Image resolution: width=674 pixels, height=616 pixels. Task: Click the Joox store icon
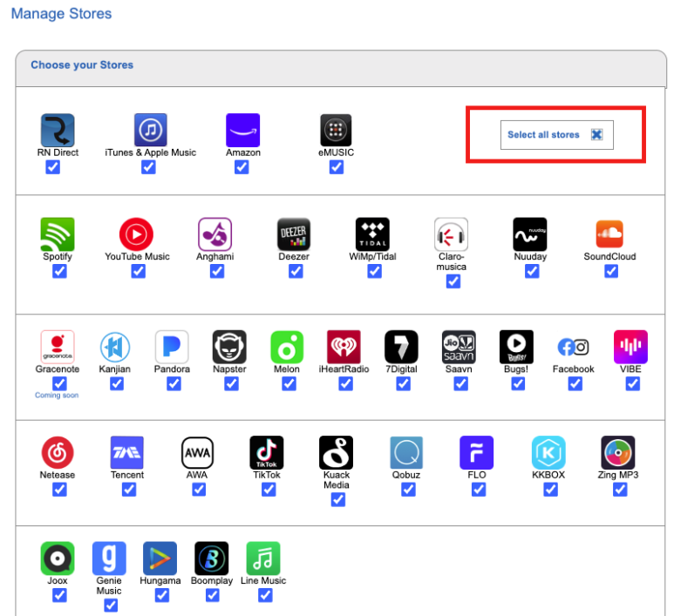(58, 558)
